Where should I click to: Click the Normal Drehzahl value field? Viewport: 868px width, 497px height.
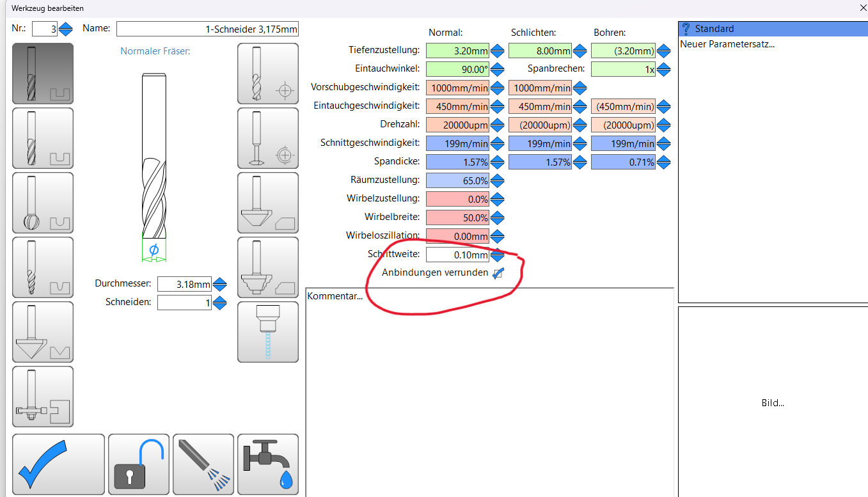point(457,125)
